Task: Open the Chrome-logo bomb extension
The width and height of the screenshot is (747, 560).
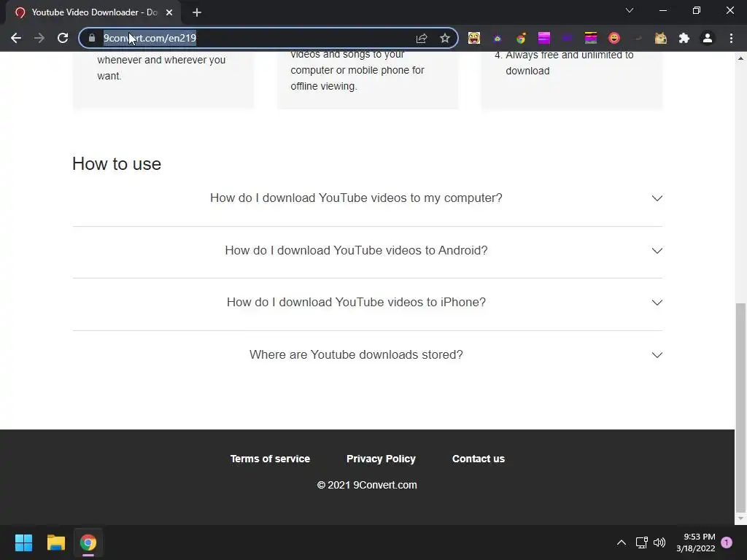Action: (x=521, y=38)
